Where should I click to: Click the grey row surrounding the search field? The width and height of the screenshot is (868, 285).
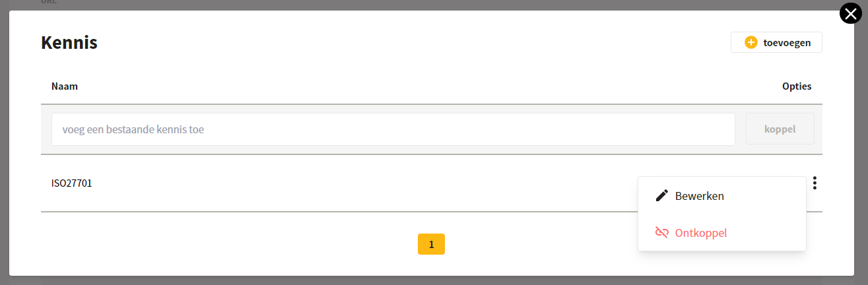click(432, 129)
